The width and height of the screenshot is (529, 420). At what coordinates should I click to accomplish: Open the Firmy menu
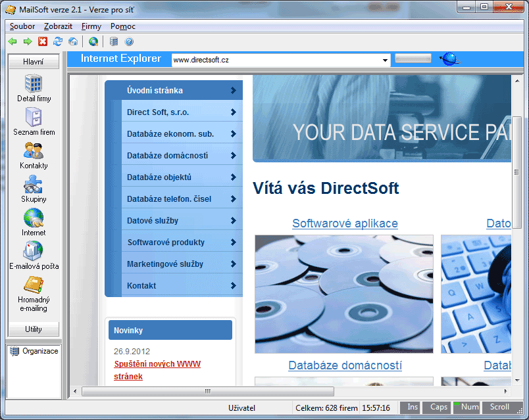pyautogui.click(x=91, y=26)
